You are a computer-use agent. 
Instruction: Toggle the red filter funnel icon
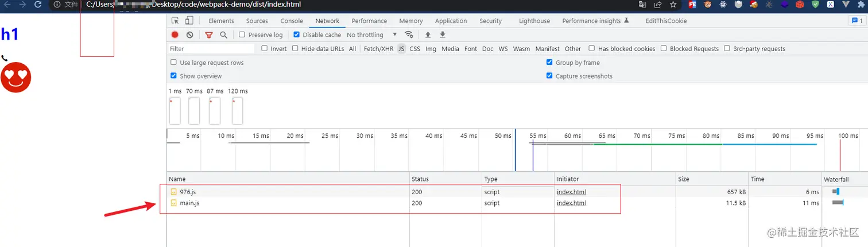(x=209, y=35)
